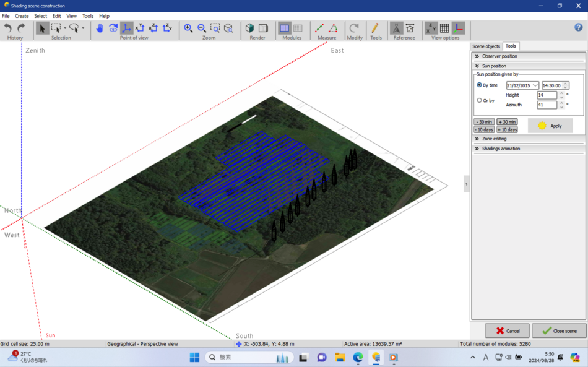The height and width of the screenshot is (367, 588).
Task: Expand the Zone editing section
Action: click(x=494, y=139)
